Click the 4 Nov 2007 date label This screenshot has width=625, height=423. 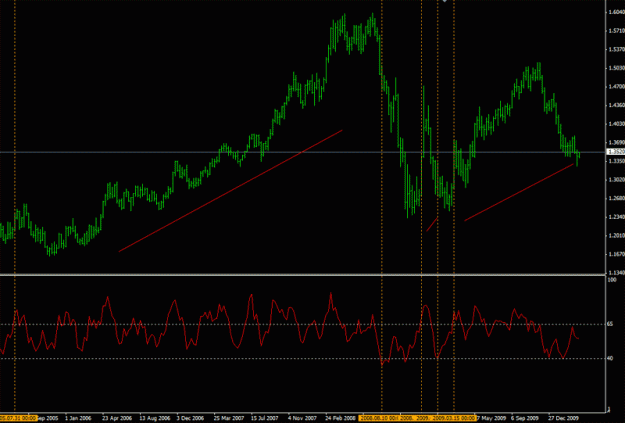(302, 418)
